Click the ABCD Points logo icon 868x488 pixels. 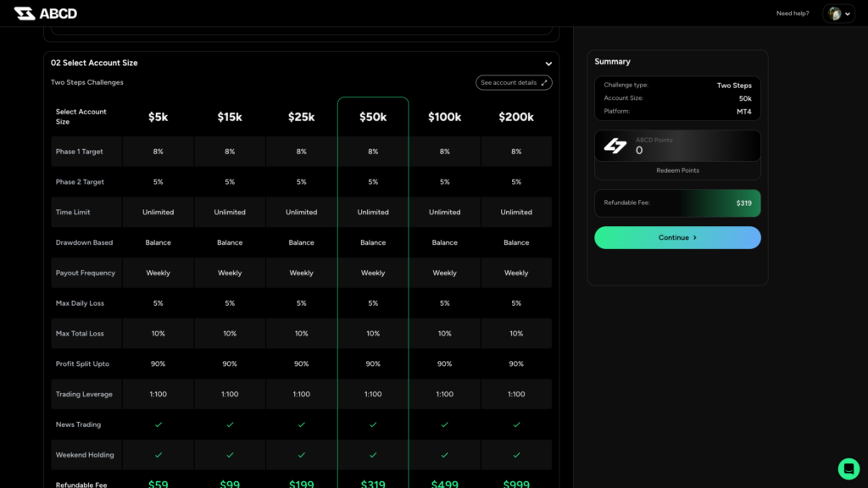615,146
